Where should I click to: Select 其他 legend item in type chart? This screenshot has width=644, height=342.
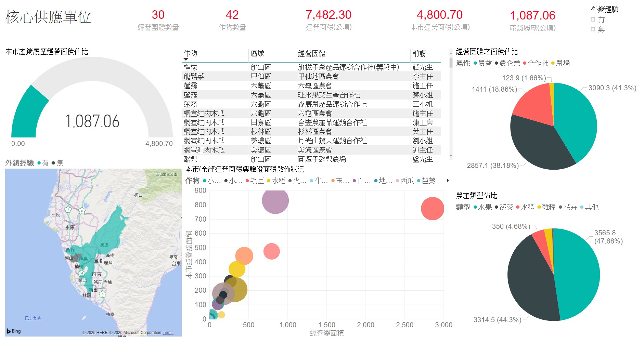tap(589, 207)
